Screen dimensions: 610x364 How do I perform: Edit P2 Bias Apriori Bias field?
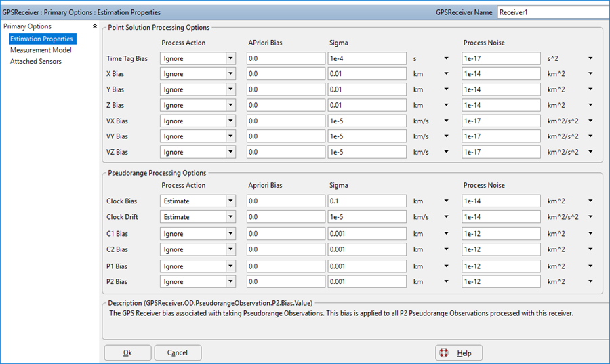click(286, 281)
